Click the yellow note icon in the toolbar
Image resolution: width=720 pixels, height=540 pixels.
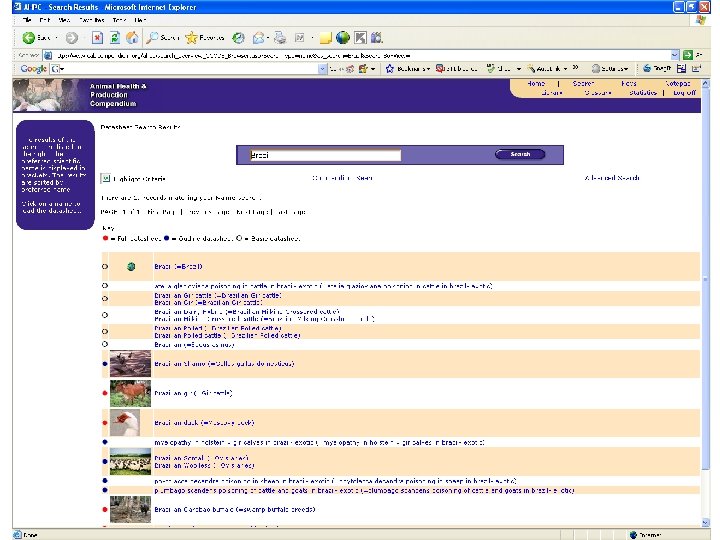[x=325, y=38]
